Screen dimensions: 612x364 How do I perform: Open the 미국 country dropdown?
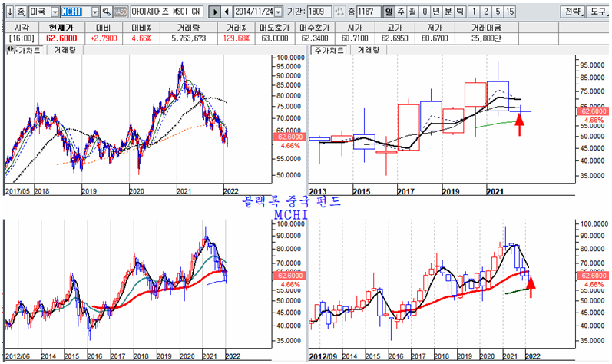[x=52, y=12]
